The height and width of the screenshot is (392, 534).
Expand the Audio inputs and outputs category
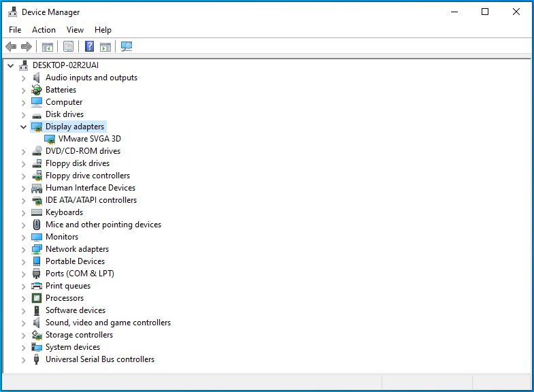[24, 78]
